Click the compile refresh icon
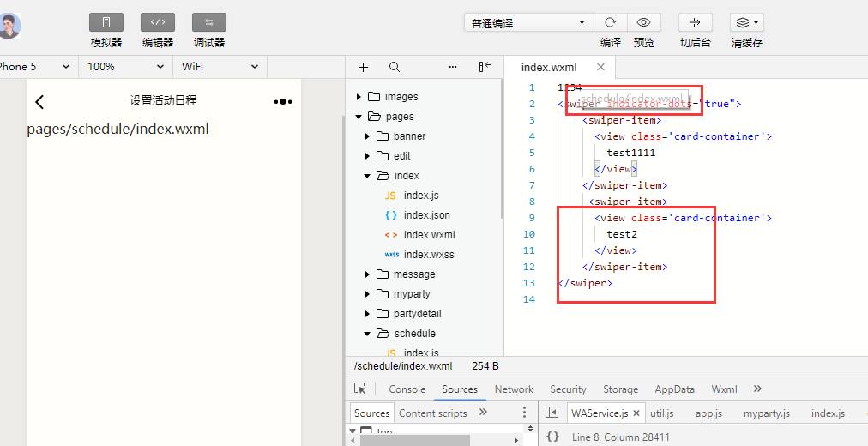Image resolution: width=868 pixels, height=446 pixels. 611,22
